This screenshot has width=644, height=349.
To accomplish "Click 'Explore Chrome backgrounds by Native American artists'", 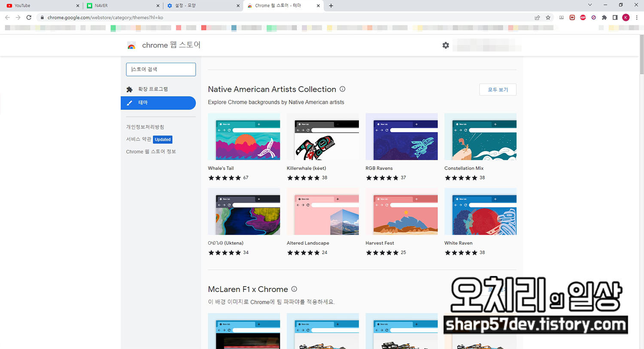I will 276,102.
